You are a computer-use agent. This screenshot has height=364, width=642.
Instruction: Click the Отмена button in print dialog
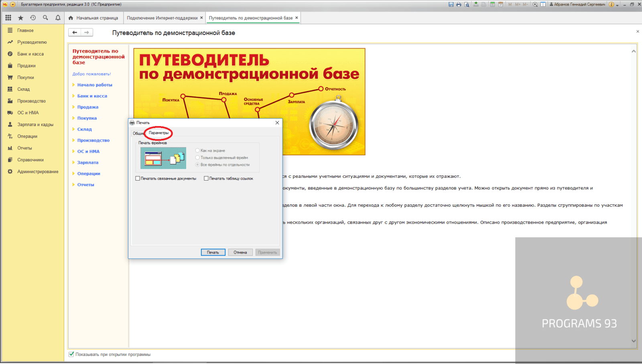coord(240,252)
